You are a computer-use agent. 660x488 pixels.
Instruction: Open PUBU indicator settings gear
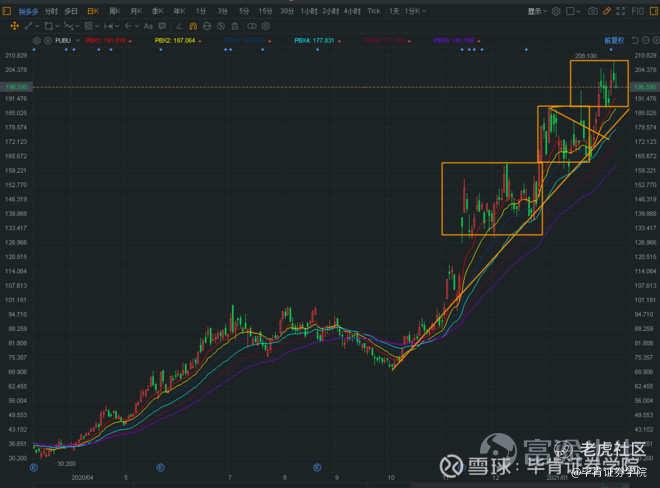(x=37, y=41)
